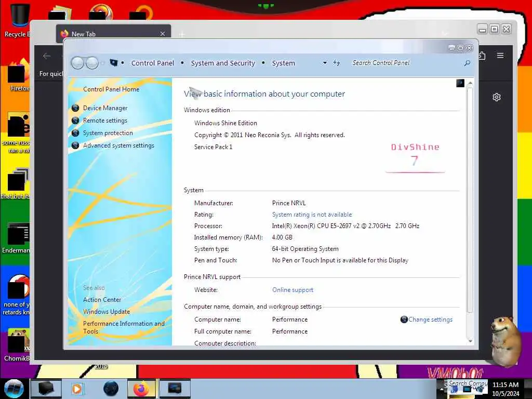Click the scroll up arrow in System window

pyautogui.click(x=470, y=83)
